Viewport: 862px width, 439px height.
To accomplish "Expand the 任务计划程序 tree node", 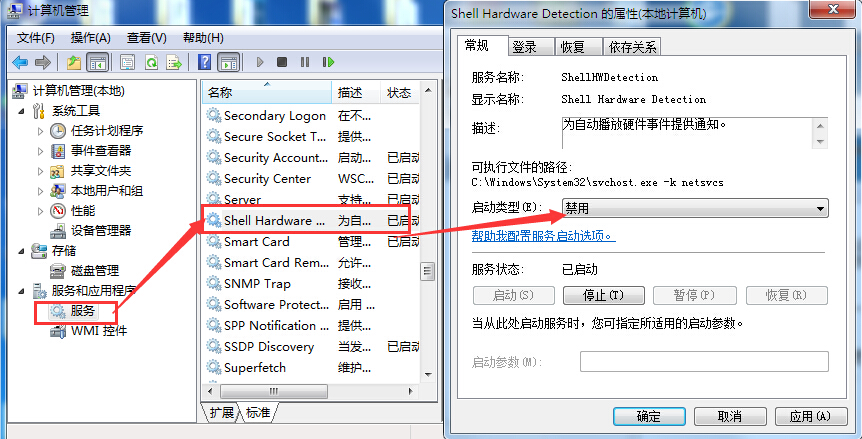I will point(40,131).
